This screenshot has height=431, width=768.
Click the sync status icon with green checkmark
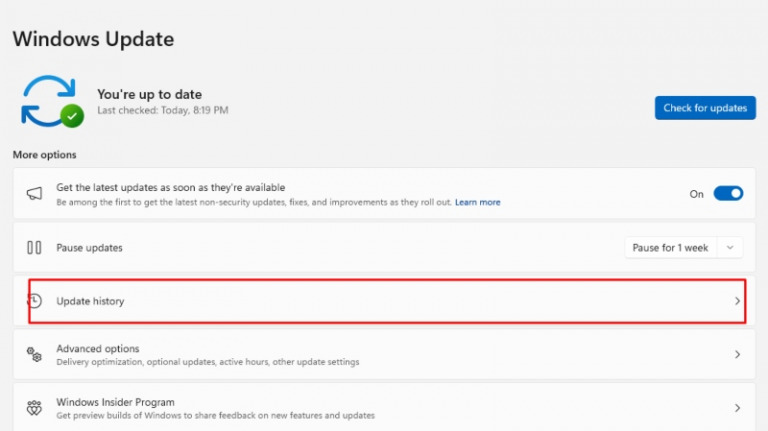pos(52,100)
